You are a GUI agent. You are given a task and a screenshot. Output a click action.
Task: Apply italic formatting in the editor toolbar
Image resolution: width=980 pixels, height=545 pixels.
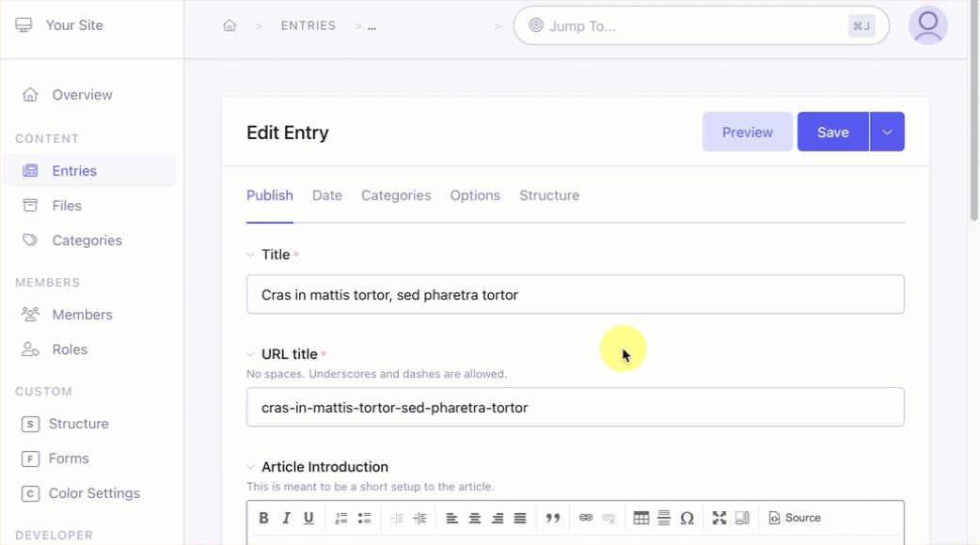[287, 518]
